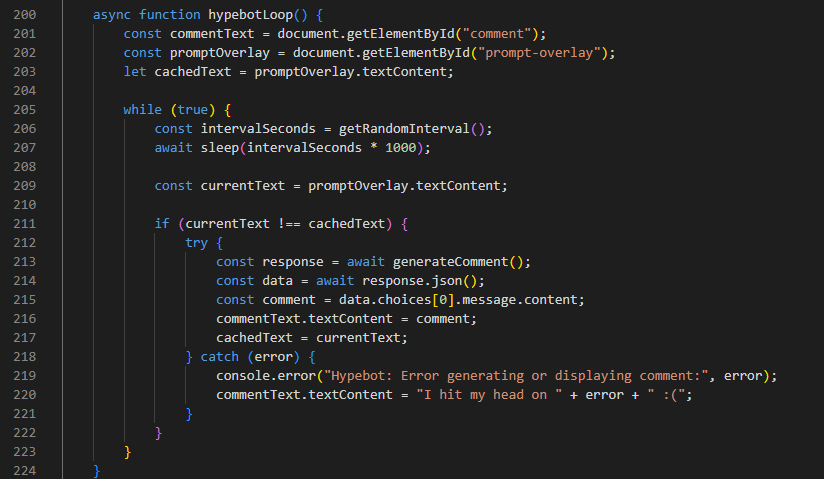Click console.error call on line 219
Image resolution: width=824 pixels, height=479 pixels.
pyautogui.click(x=266, y=376)
